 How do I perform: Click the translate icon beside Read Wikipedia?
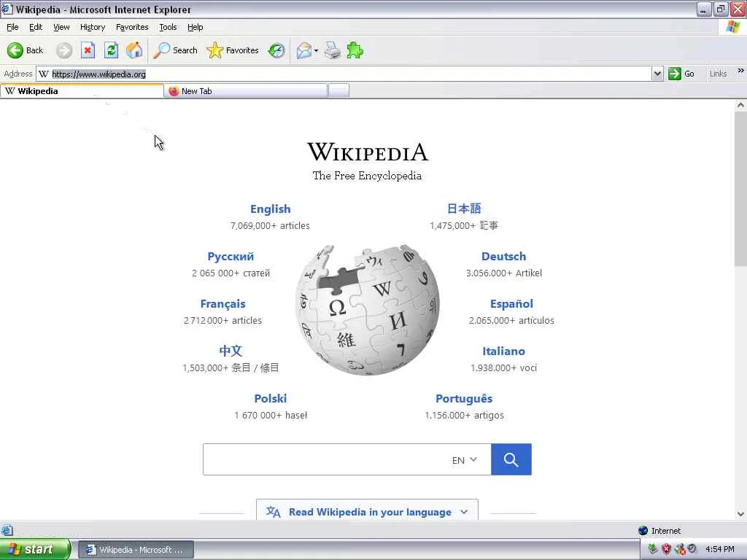click(x=273, y=512)
